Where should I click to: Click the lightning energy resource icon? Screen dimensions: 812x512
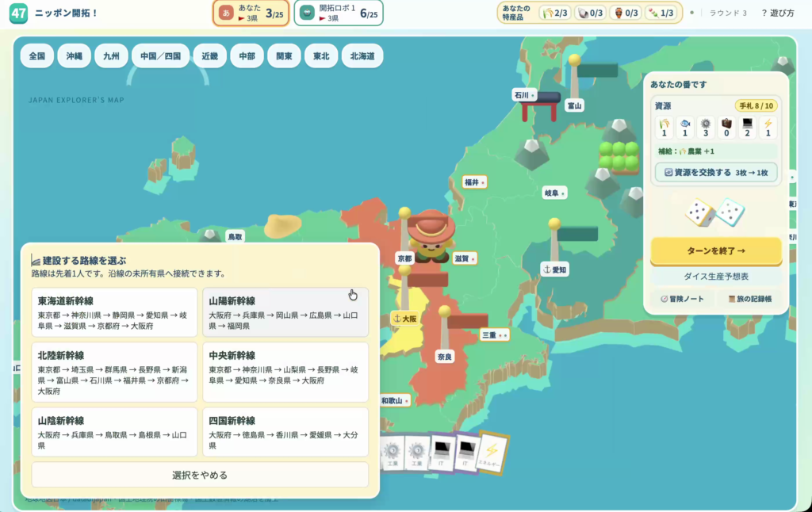(768, 124)
